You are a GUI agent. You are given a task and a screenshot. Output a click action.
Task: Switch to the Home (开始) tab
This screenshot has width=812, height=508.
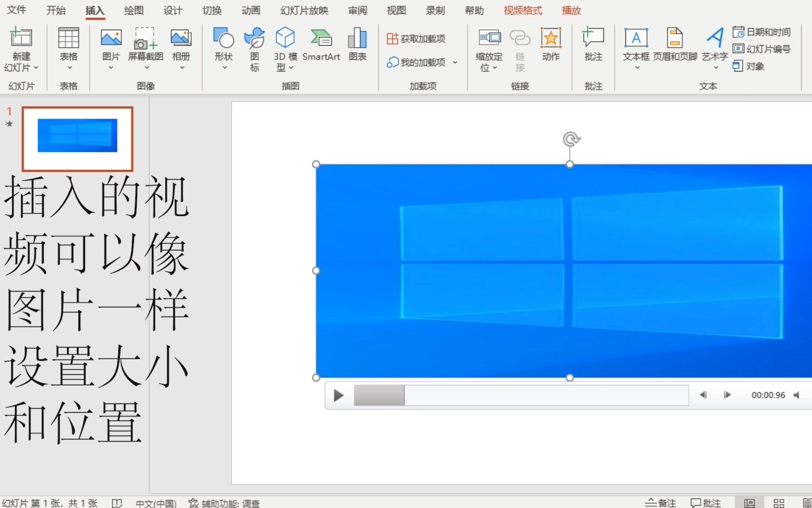[x=56, y=10]
